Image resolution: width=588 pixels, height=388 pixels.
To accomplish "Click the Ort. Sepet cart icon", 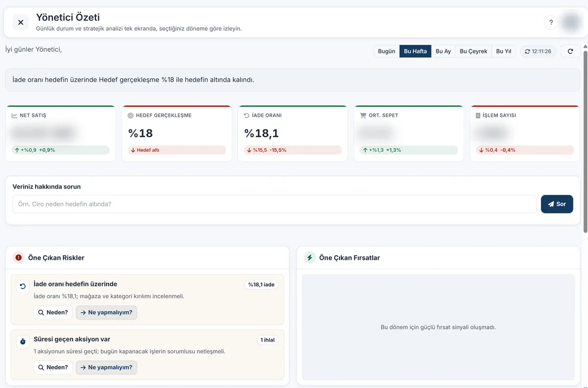I will click(363, 116).
